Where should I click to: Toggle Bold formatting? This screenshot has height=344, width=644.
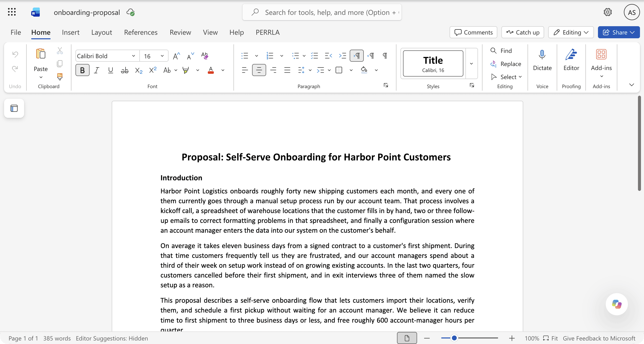point(82,70)
